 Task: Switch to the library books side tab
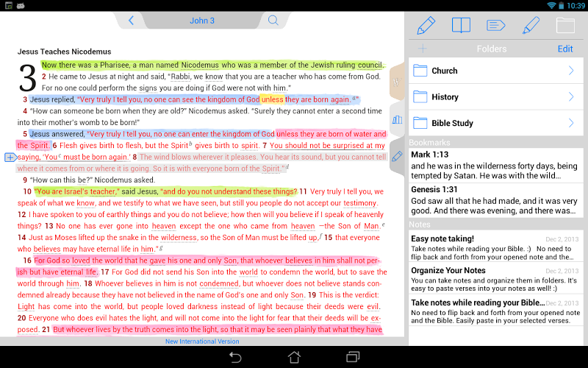tap(397, 120)
